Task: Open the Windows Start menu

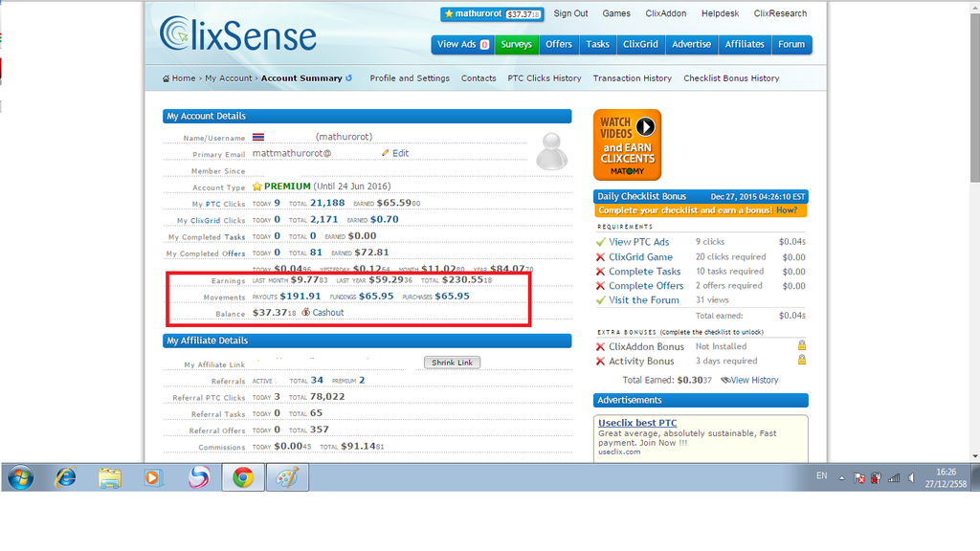Action: coord(21,478)
